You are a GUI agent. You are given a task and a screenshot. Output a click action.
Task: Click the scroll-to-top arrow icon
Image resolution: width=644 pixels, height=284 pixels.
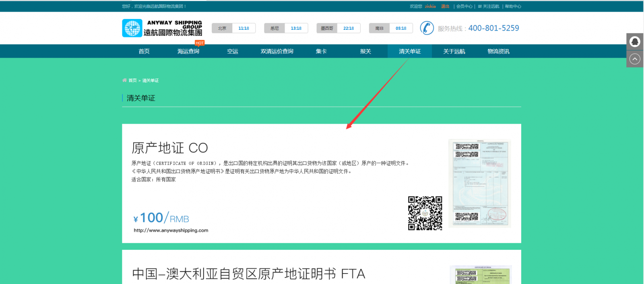click(x=635, y=59)
